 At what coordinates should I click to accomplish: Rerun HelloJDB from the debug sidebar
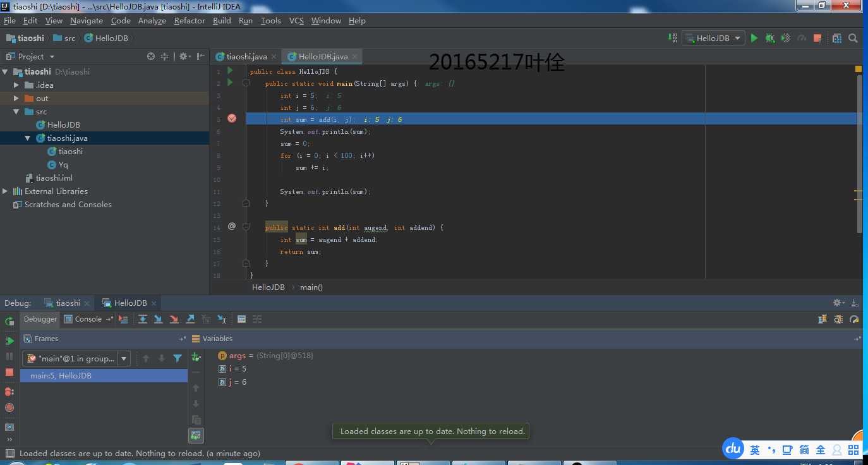tap(9, 321)
